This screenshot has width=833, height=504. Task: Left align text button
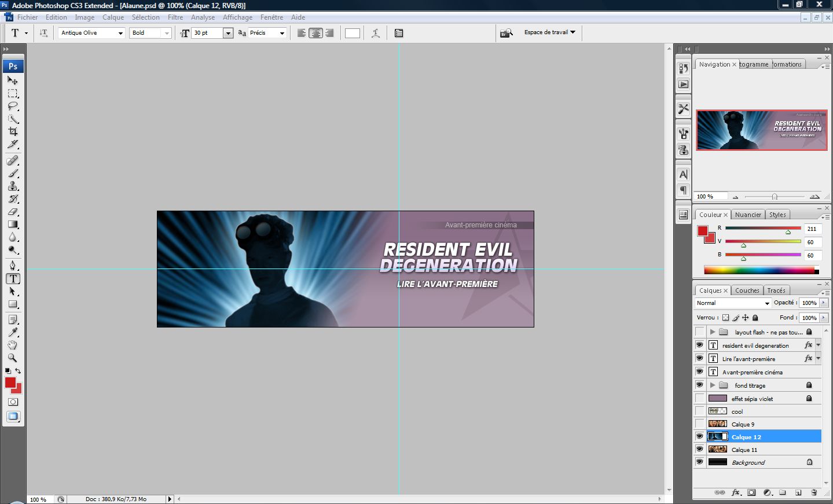point(302,33)
